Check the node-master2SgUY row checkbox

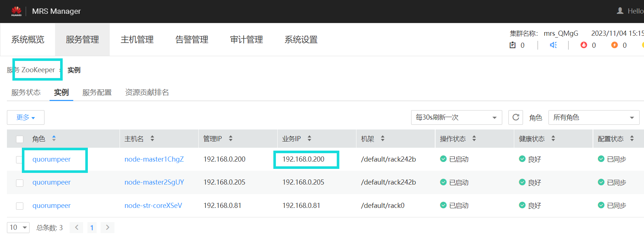tap(20, 183)
